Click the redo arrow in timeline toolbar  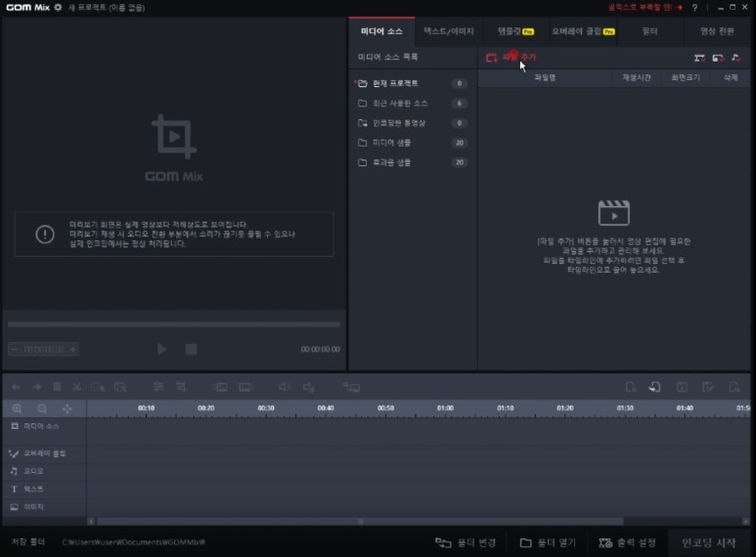36,387
